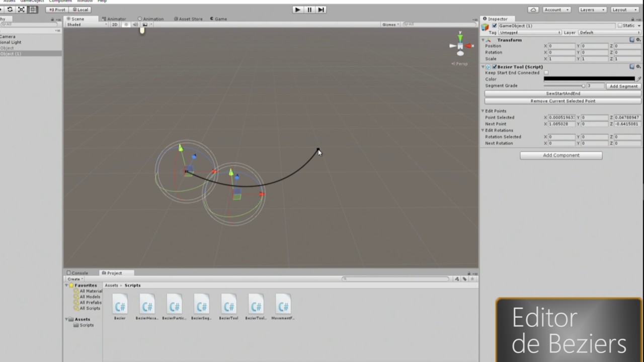
Task: Toggle Local handle rotation button
Action: [x=80, y=10]
